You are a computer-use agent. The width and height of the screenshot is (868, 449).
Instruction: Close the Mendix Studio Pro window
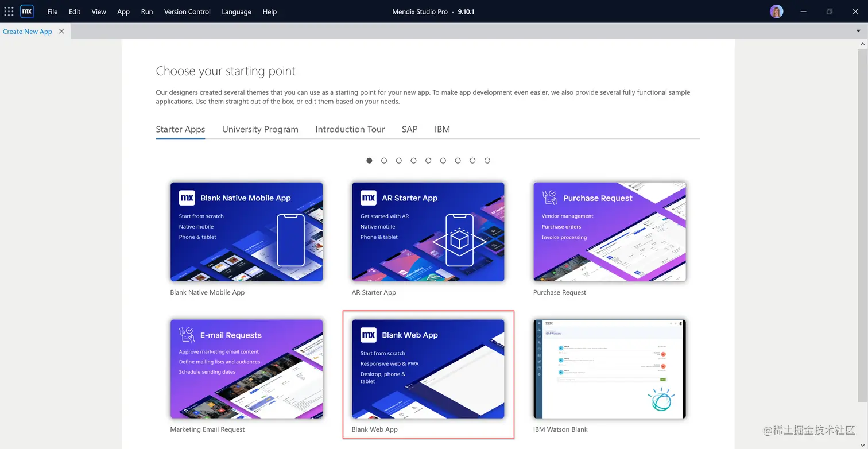click(855, 11)
